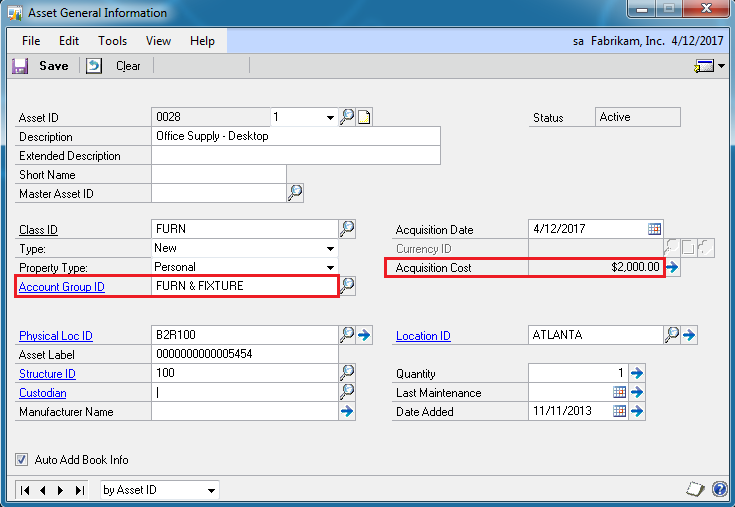Expand the Property Type dropdown
Screen dimensions: 735x507
(x=330, y=267)
